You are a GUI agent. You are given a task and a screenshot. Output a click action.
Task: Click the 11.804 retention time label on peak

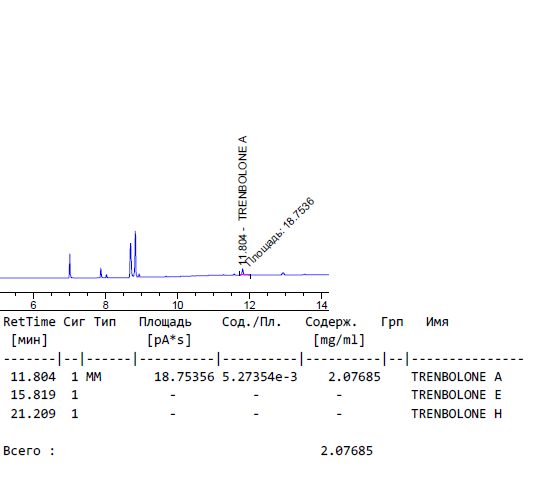click(x=242, y=250)
